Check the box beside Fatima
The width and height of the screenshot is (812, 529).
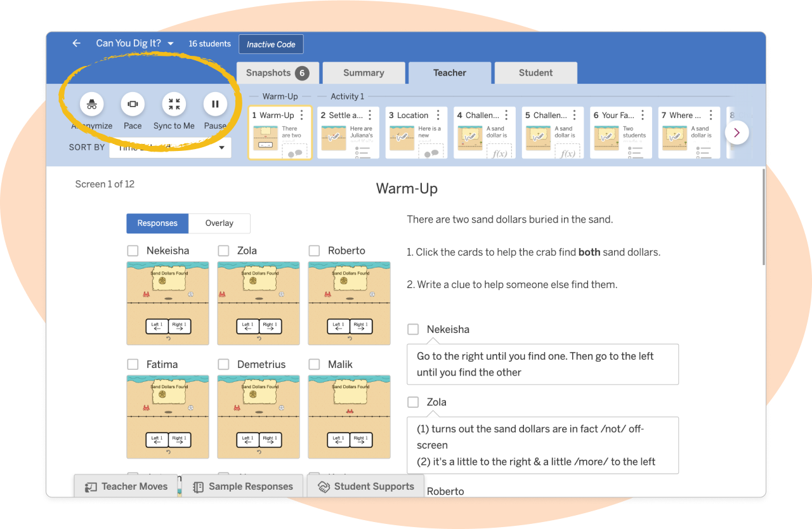pos(133,364)
